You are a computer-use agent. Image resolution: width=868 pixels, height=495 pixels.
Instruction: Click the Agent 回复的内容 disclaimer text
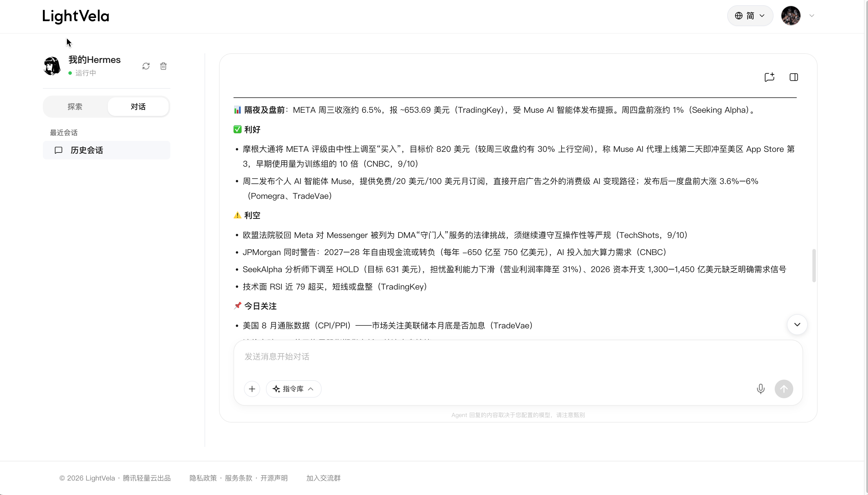click(x=518, y=415)
